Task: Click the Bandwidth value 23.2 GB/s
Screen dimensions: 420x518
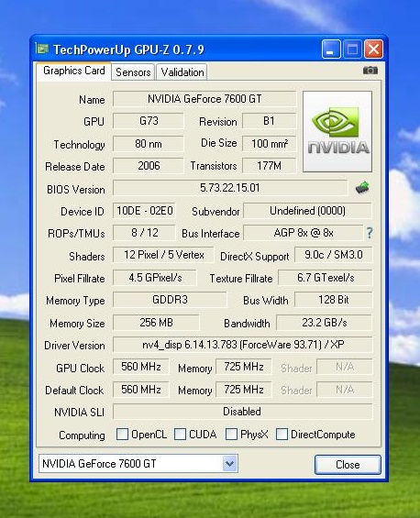Action: point(325,323)
